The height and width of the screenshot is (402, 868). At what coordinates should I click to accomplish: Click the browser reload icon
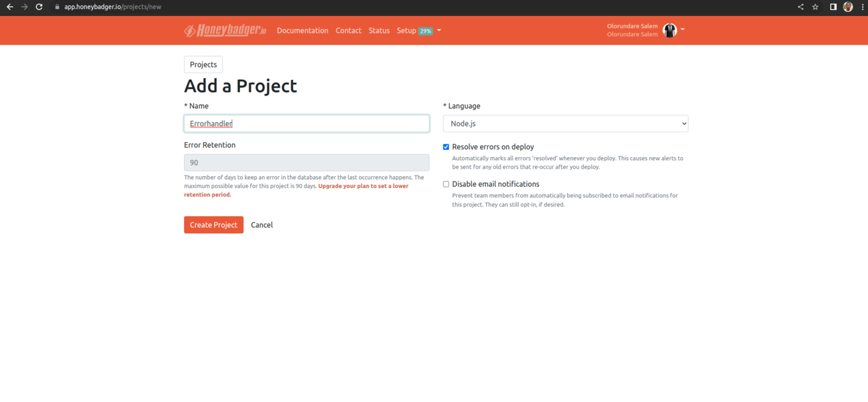pos(39,7)
